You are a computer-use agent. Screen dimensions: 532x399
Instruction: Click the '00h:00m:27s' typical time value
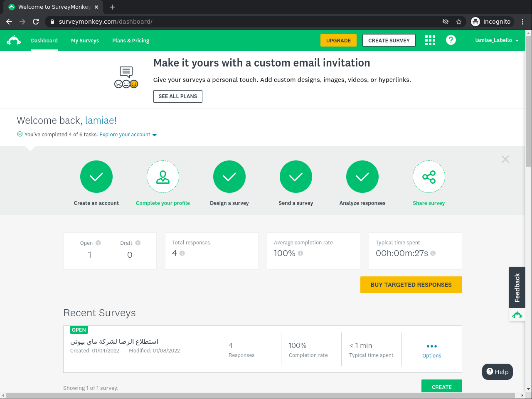pyautogui.click(x=402, y=253)
